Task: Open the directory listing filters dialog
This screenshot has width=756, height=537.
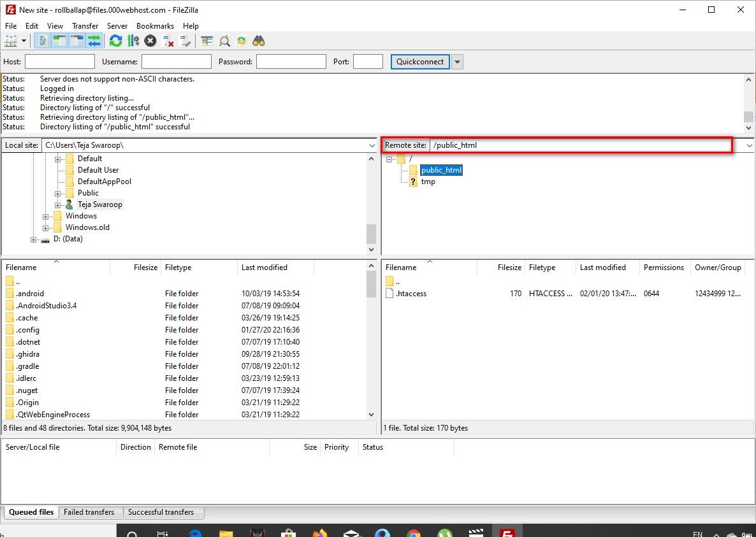Action: coord(207,41)
